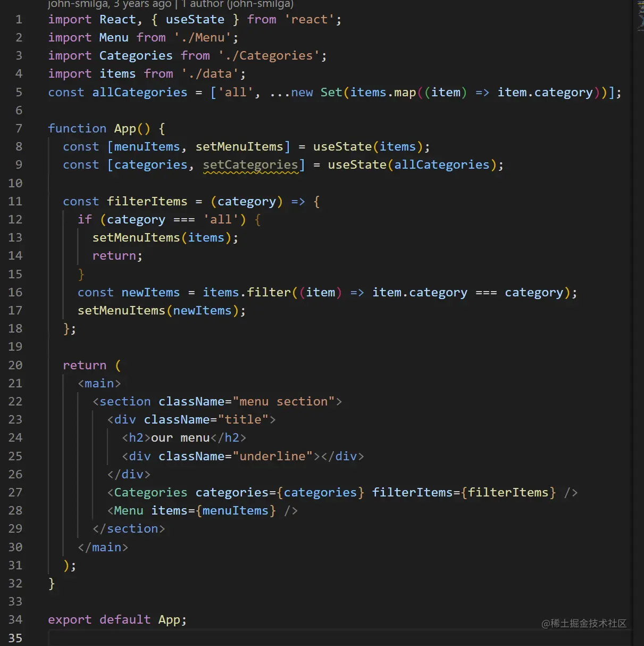Click the closing </section> tag
Image resolution: width=644 pixels, height=646 pixels.
pos(129,529)
